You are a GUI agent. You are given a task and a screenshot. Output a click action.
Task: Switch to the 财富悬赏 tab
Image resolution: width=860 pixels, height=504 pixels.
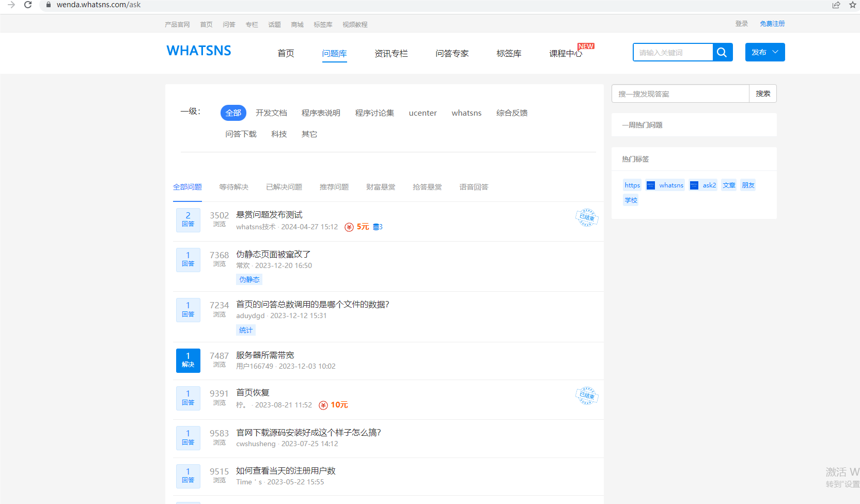coord(381,187)
